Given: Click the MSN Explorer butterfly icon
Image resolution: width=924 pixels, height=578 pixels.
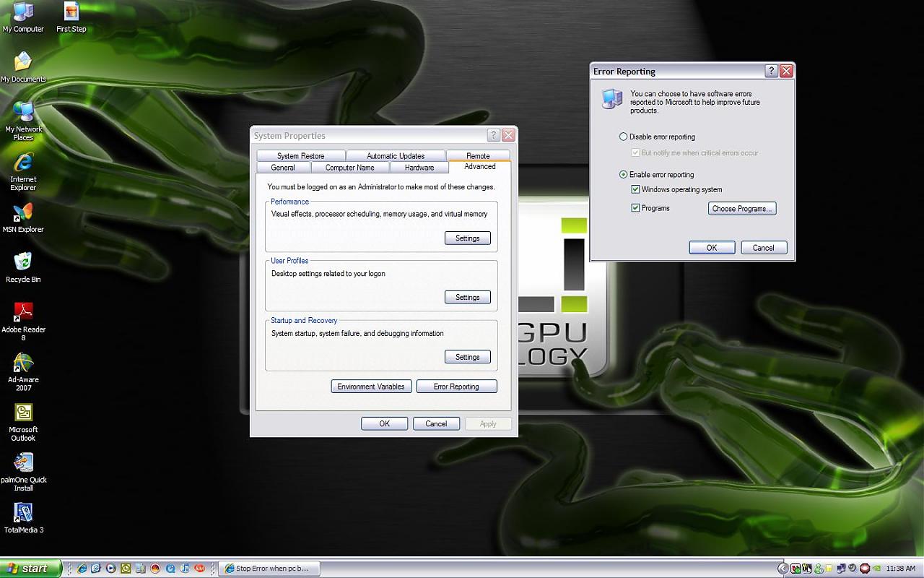Looking at the screenshot, I should point(23,212).
